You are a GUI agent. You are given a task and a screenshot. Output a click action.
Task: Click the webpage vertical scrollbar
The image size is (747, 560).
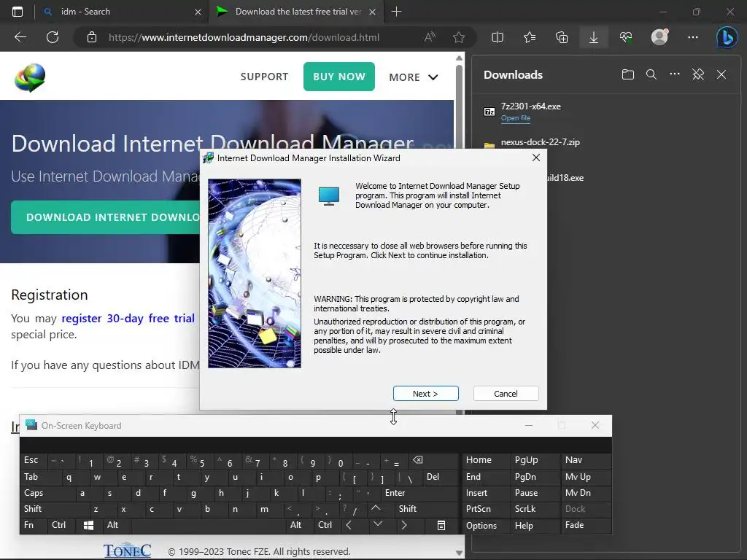tap(460, 238)
